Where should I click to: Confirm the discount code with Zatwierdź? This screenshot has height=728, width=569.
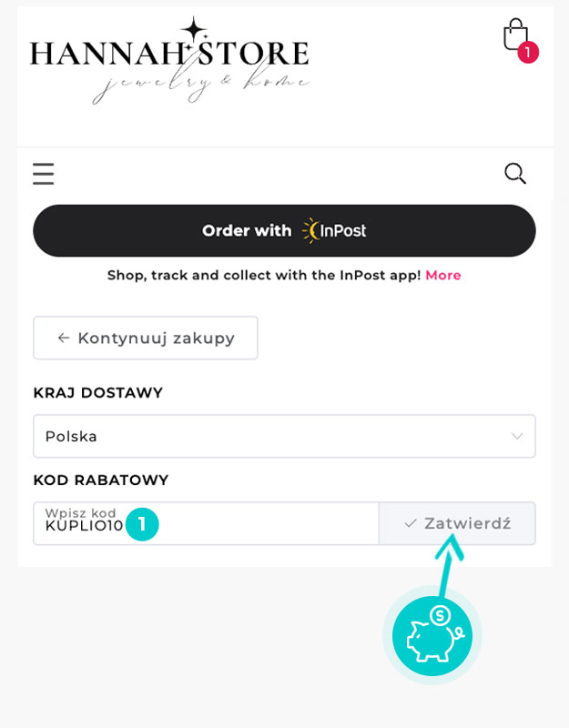point(458,524)
